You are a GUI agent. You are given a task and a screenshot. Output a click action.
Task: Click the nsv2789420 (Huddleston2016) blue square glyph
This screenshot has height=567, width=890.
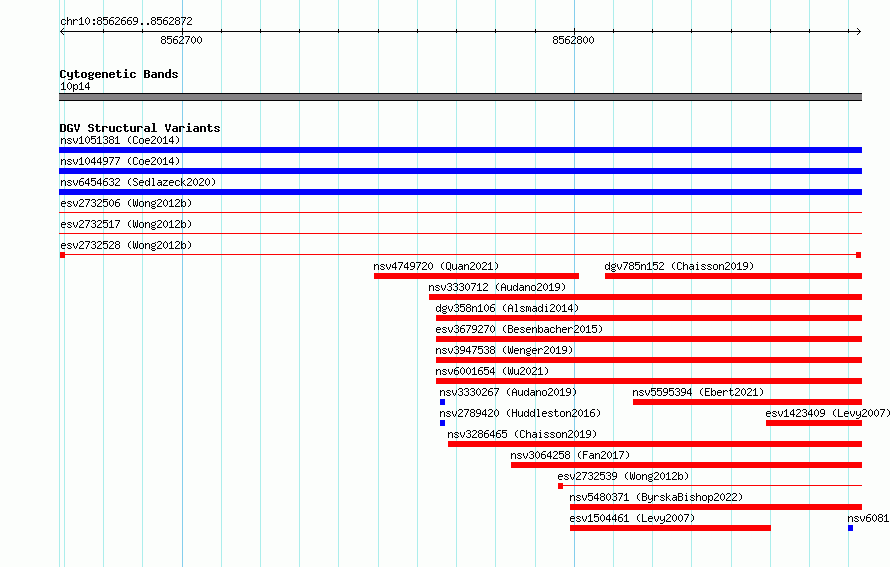[x=442, y=423]
